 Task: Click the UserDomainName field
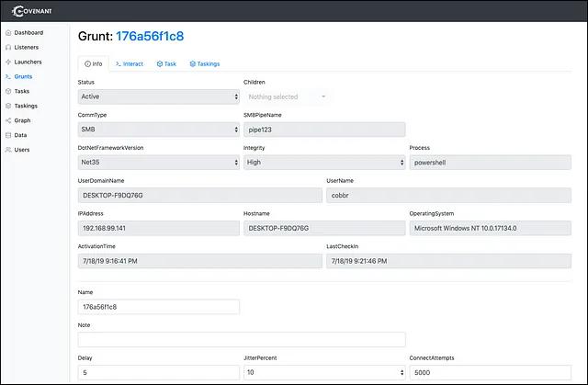coord(200,196)
